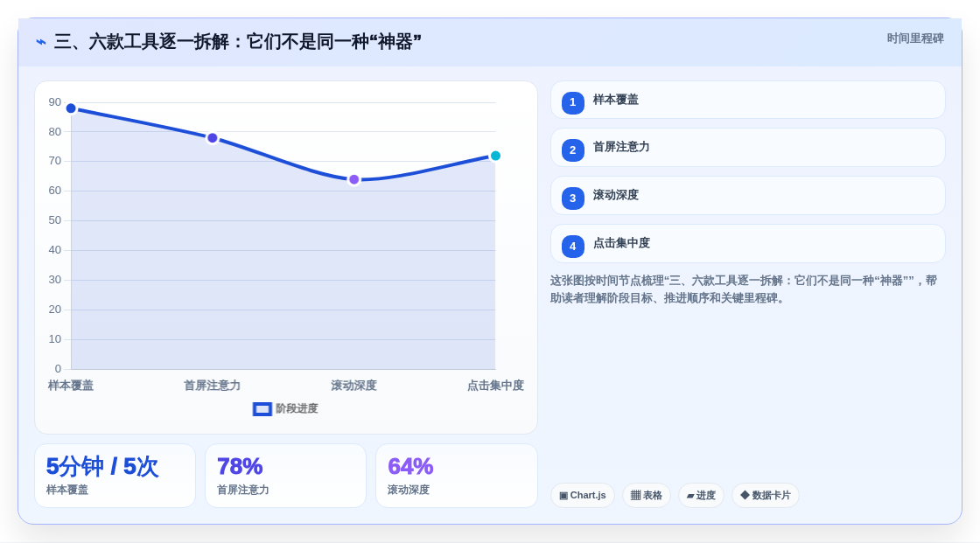
Task: Click the 进度 tag chip
Action: pyautogui.click(x=701, y=496)
